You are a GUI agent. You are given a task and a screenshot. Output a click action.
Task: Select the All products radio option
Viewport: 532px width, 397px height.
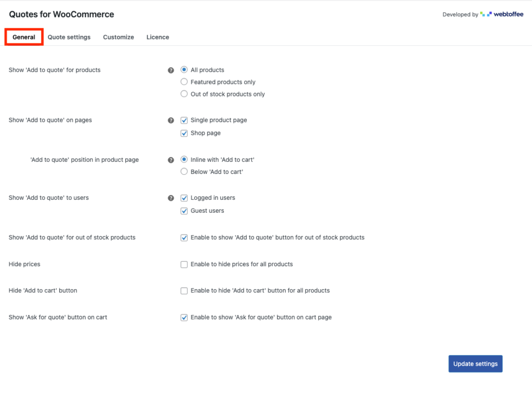184,70
